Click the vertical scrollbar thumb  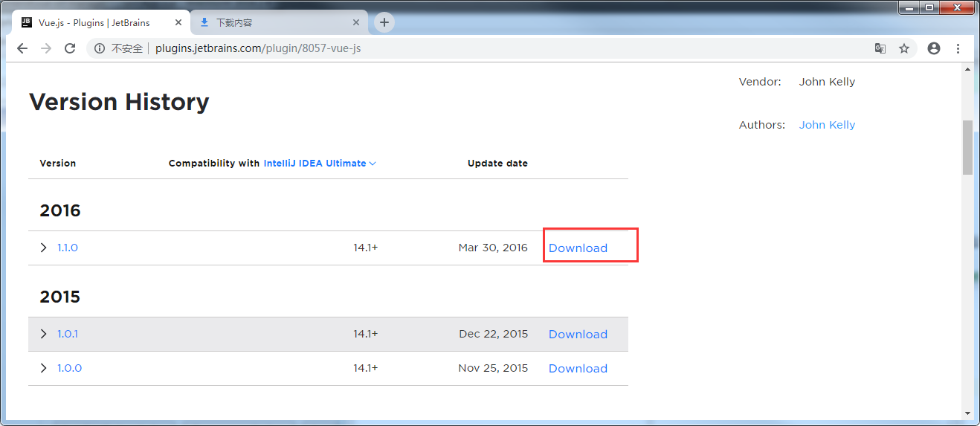(x=967, y=147)
